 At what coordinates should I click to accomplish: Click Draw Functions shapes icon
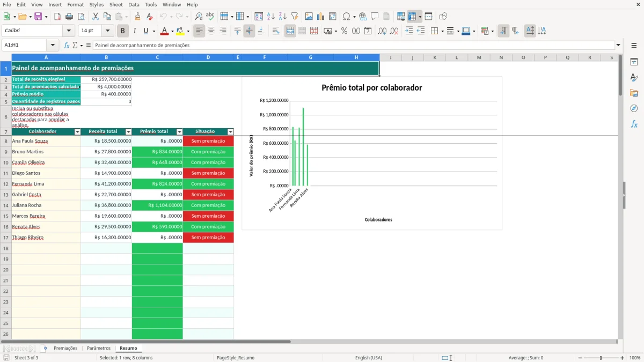point(443,17)
